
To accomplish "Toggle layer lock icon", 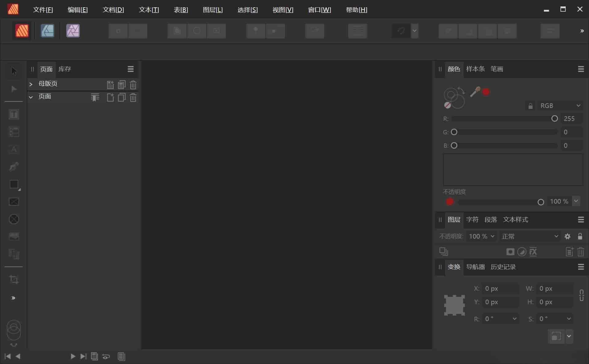I will (580, 236).
